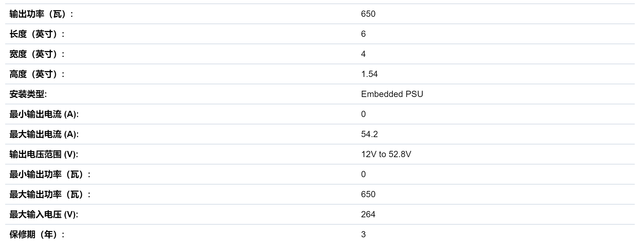
Task: Click the 长度（英寸） label
Action: [37, 34]
